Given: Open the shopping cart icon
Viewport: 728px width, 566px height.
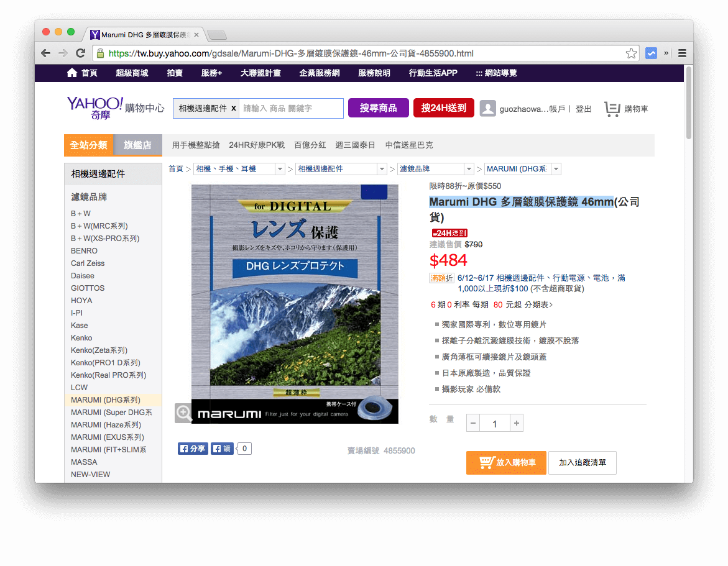Looking at the screenshot, I should tap(612, 109).
